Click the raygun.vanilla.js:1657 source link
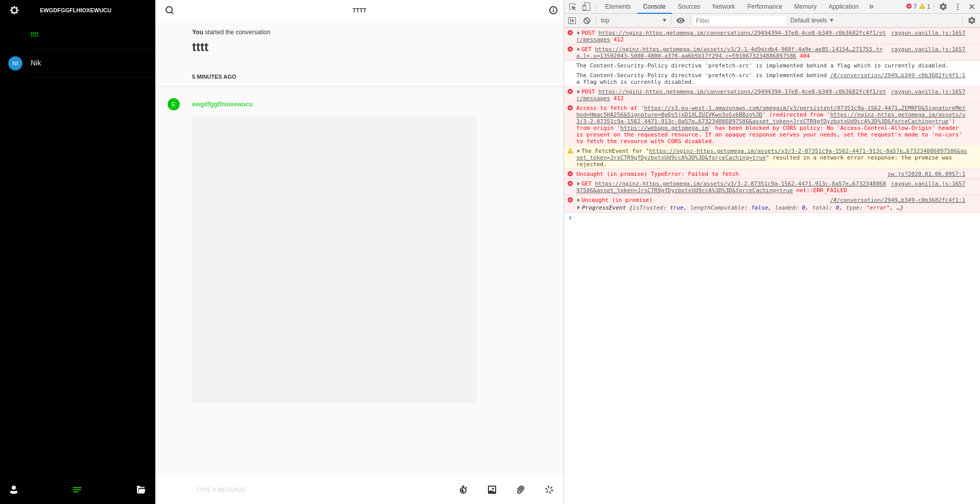The width and height of the screenshot is (980, 504). 927,33
